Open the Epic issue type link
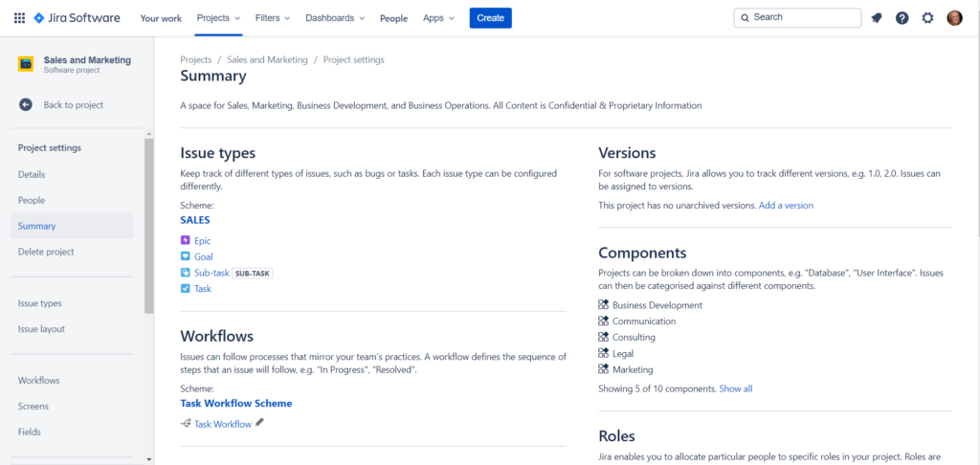The height and width of the screenshot is (465, 980). point(203,240)
